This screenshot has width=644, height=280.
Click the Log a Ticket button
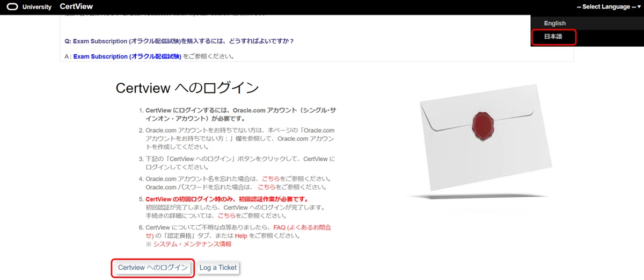tap(218, 267)
